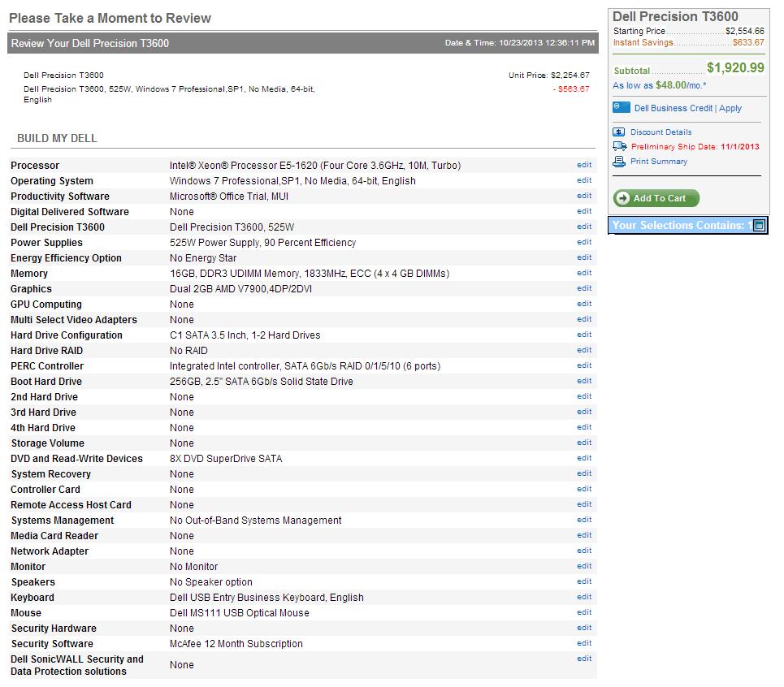784x687 pixels.
Task: Edit the Productivity Software selection
Action: 584,196
